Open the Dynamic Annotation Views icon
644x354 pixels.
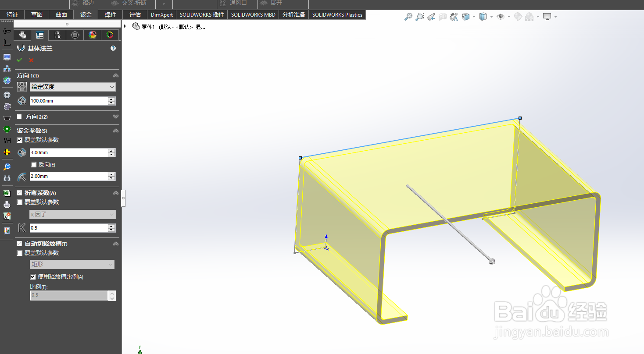click(454, 17)
